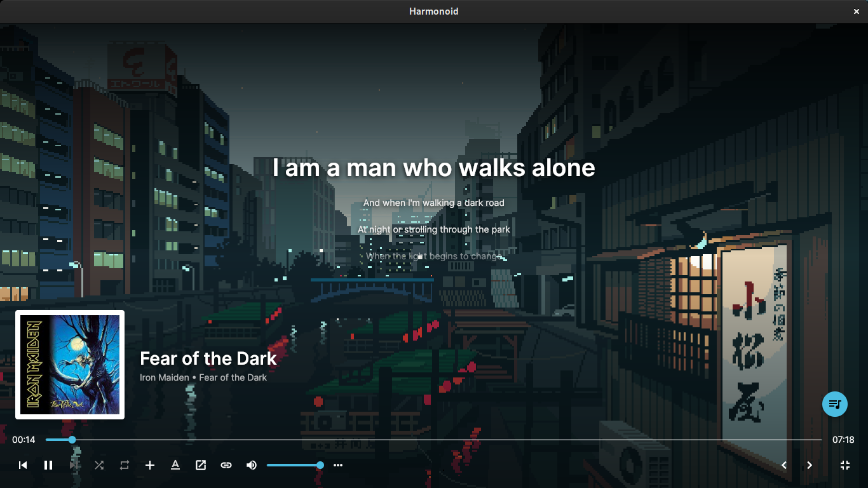Screen dimensions: 868x488
Task: Go back using the left chevron
Action: pos(784,465)
